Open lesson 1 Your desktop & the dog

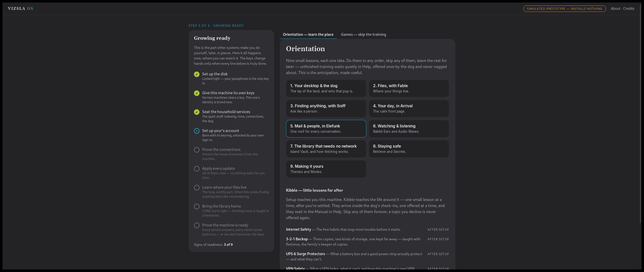[326, 88]
